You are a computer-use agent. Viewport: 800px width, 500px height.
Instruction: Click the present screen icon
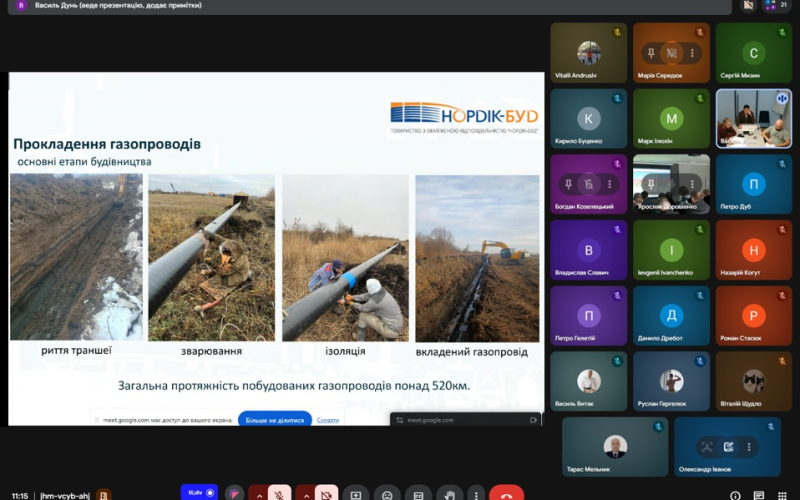(x=356, y=494)
